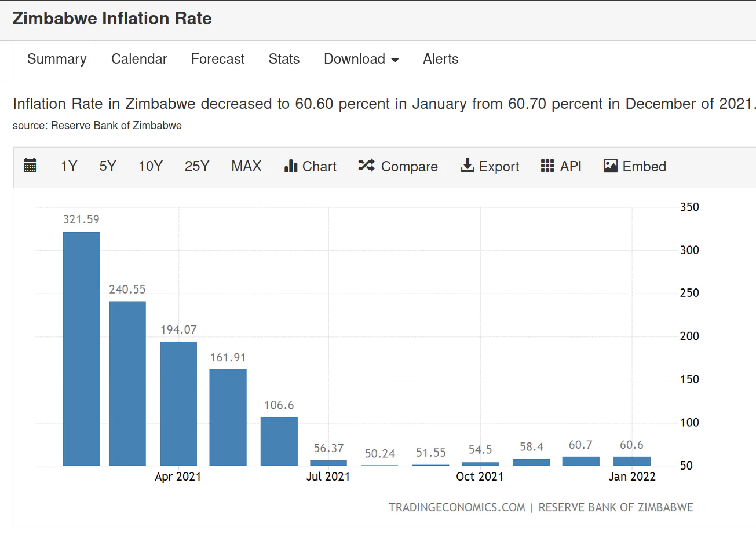Click the grid icon next to API
This screenshot has width=756, height=535.
click(547, 166)
